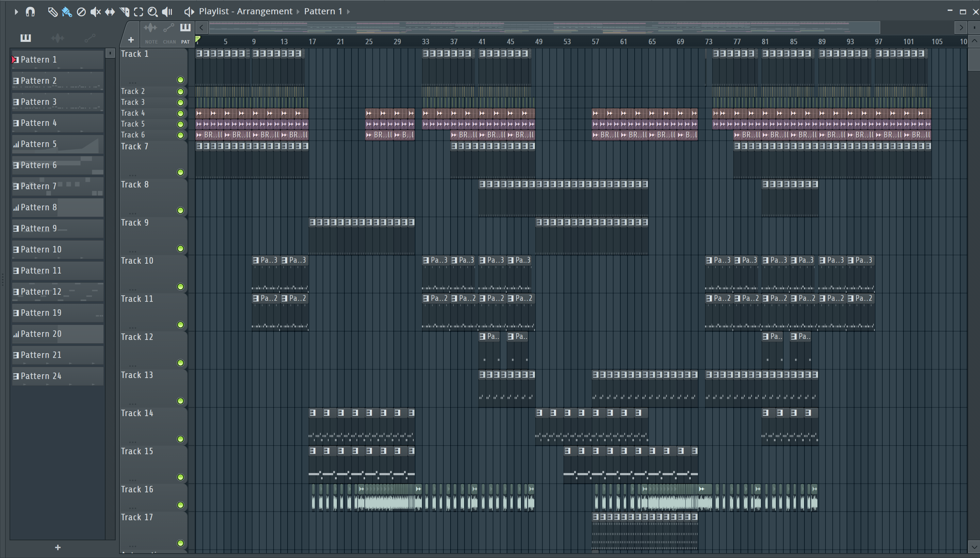Mute Track 2 via green light

[180, 92]
